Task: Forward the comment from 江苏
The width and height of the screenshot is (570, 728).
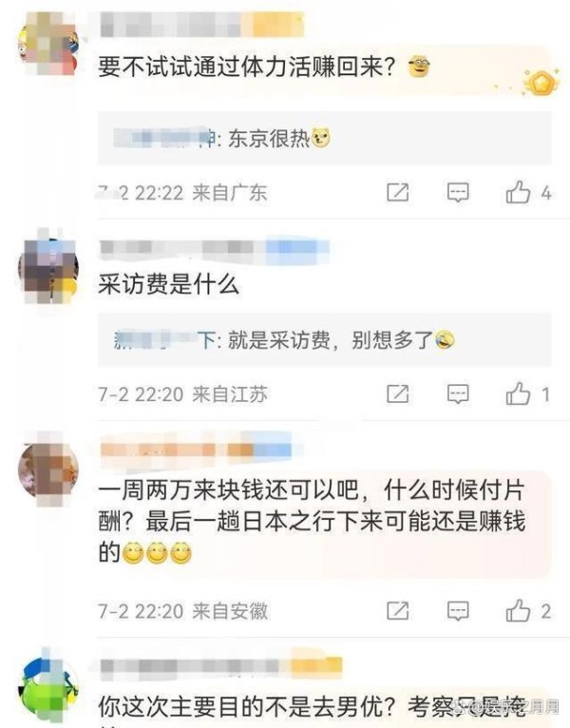Action: [x=398, y=394]
